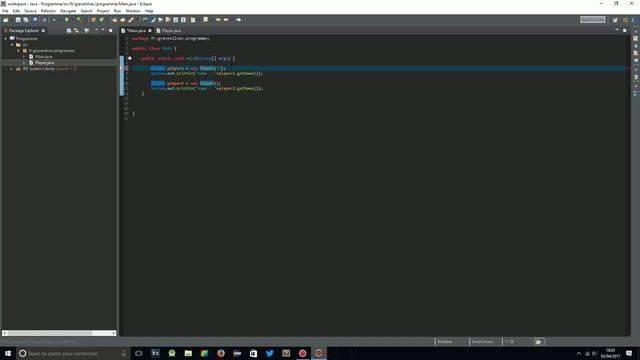Toggle Link with Editor in Package Explorer
Image resolution: width=640 pixels, height=360 pixels.
76,31
